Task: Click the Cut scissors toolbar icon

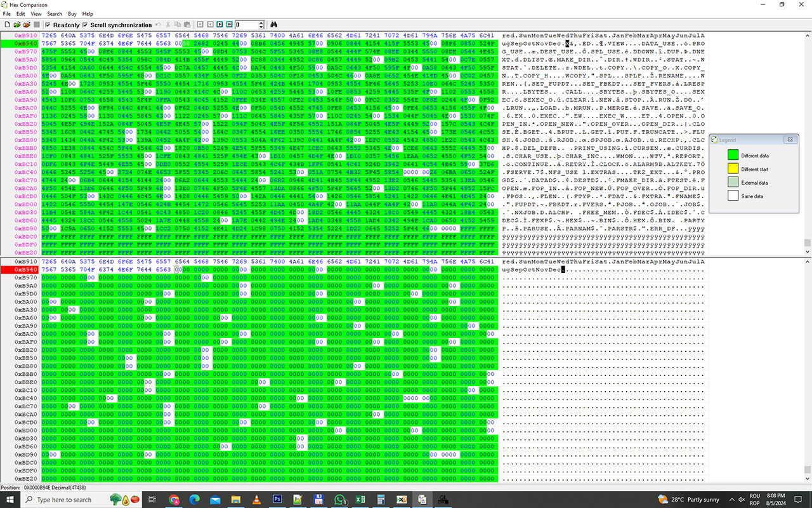Action: coord(168,25)
